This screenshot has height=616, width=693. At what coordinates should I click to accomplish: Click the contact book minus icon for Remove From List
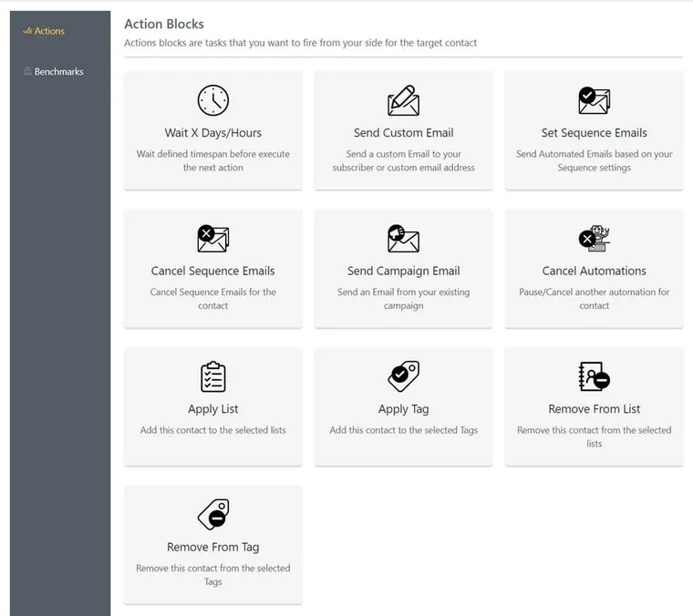[x=594, y=376]
